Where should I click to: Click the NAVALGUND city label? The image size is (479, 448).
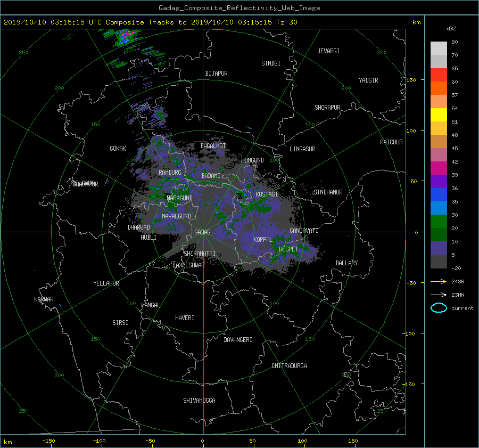click(176, 216)
